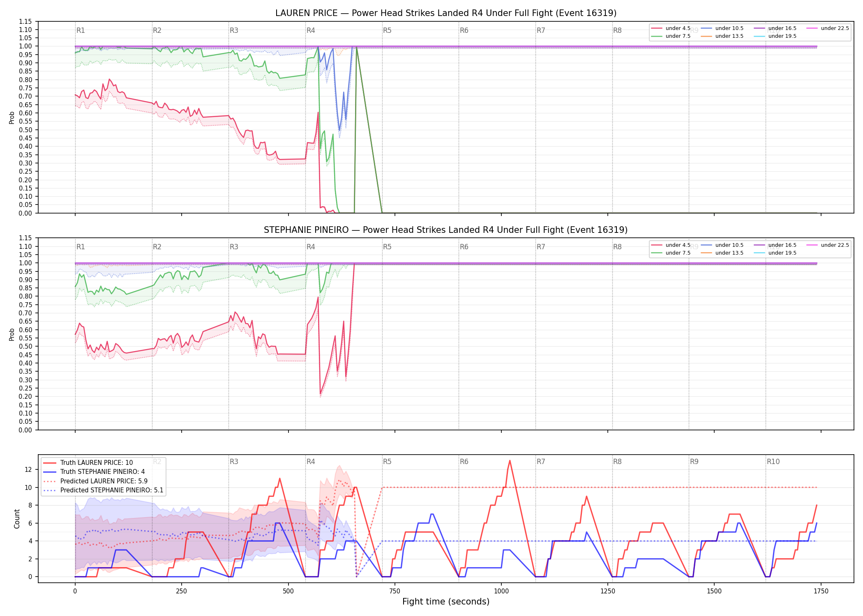The width and height of the screenshot is (863, 616).
Task: Select 'under 13.5' in Lauren Price legend
Action: 722,36
